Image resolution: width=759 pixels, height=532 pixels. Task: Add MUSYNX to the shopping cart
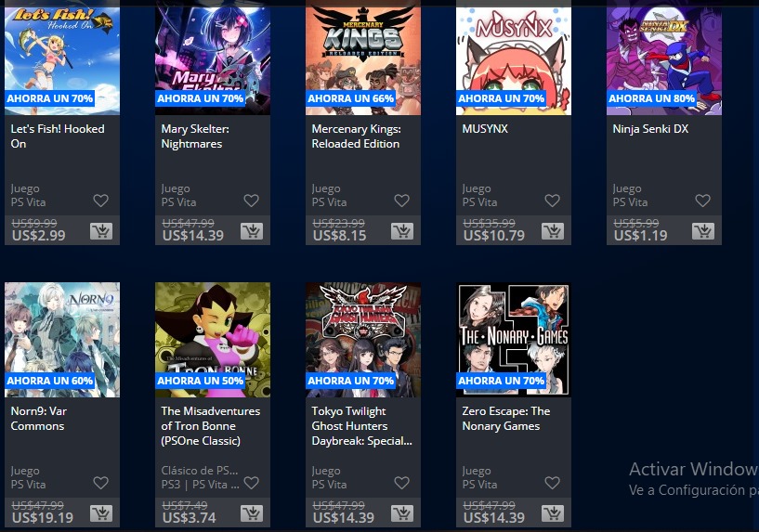click(553, 231)
